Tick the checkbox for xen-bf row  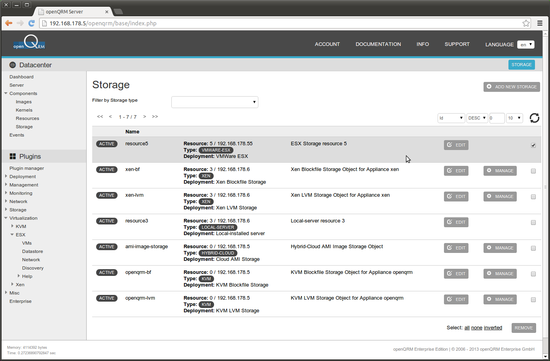(533, 171)
